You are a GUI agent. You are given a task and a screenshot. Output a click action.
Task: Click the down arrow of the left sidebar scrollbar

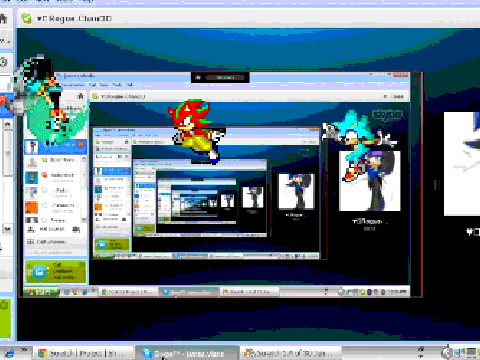8,229
